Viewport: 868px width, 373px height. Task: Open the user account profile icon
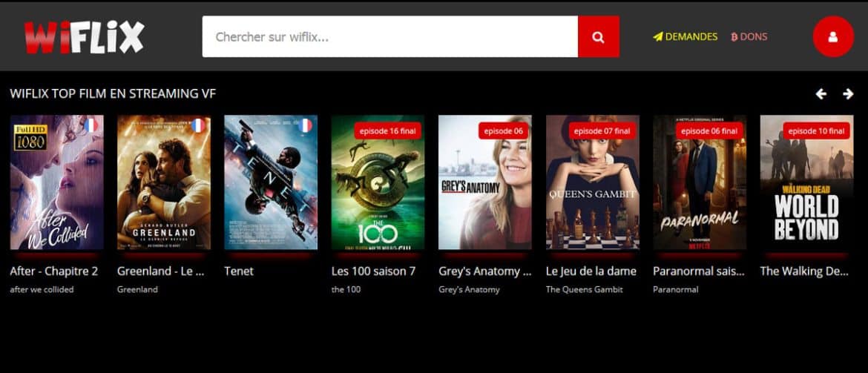point(833,36)
